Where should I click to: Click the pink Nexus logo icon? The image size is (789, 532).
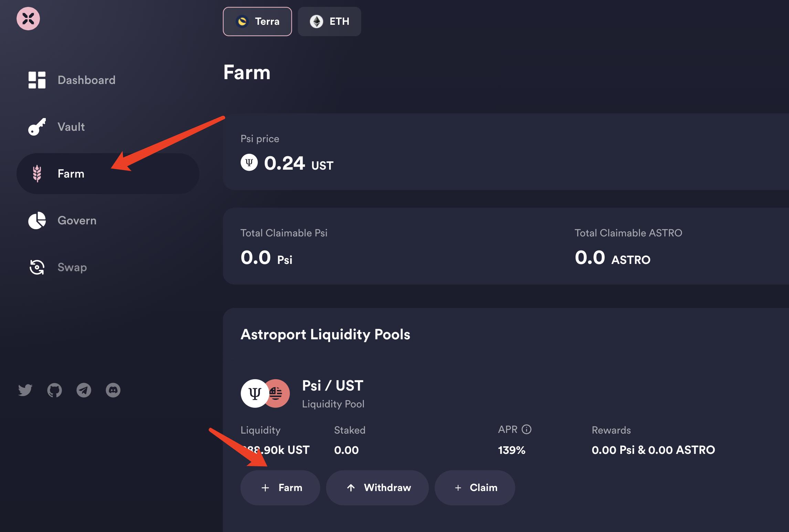point(28,19)
